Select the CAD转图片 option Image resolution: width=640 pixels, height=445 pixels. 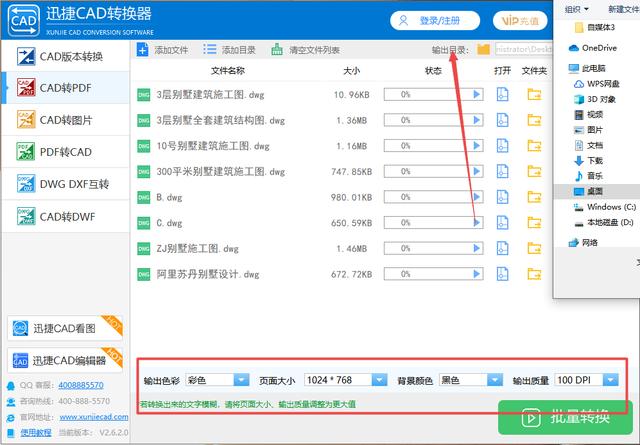[66, 120]
